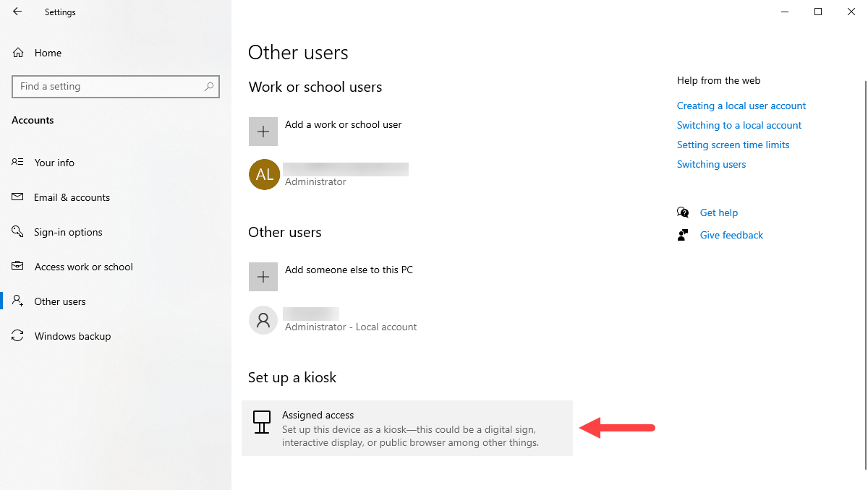Open Access work or school page
This screenshot has height=490, width=868.
click(84, 267)
